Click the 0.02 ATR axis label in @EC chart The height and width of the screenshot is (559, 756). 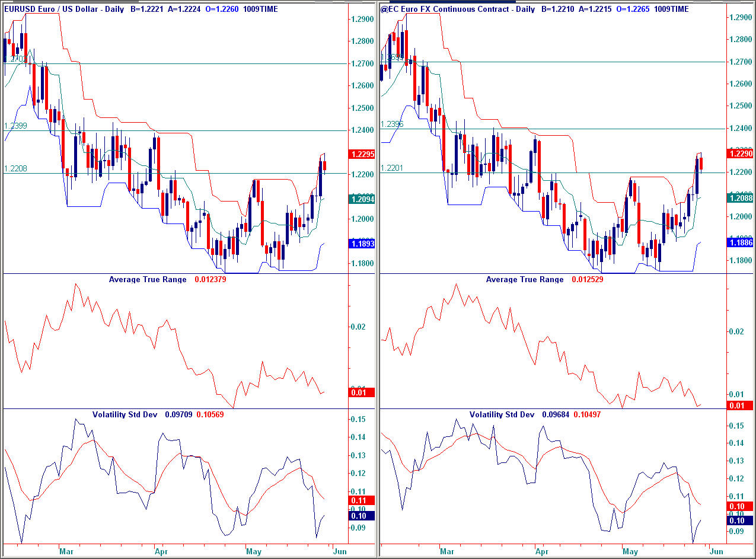738,331
